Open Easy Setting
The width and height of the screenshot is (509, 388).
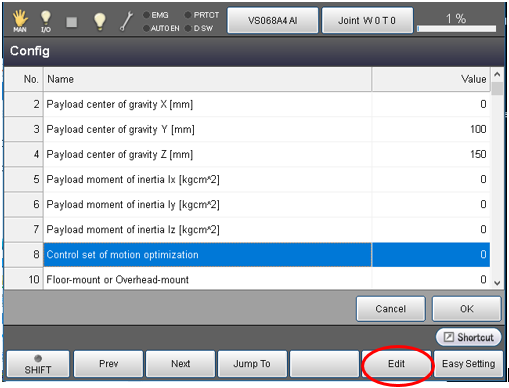click(468, 364)
